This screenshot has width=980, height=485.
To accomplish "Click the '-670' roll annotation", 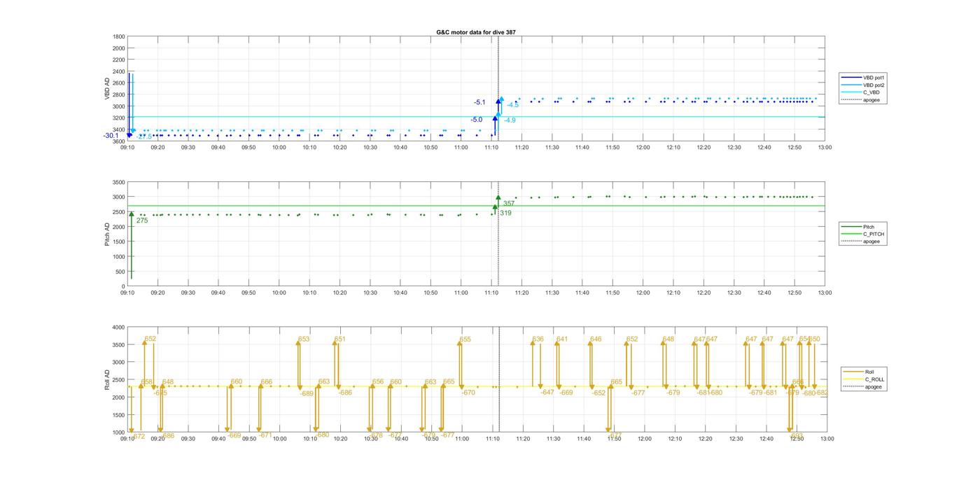I will pyautogui.click(x=468, y=393).
